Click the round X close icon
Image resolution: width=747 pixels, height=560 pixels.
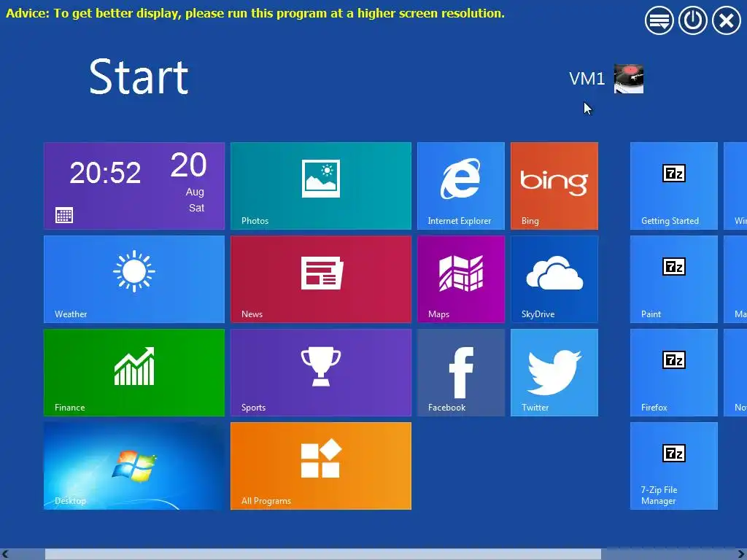coord(726,20)
